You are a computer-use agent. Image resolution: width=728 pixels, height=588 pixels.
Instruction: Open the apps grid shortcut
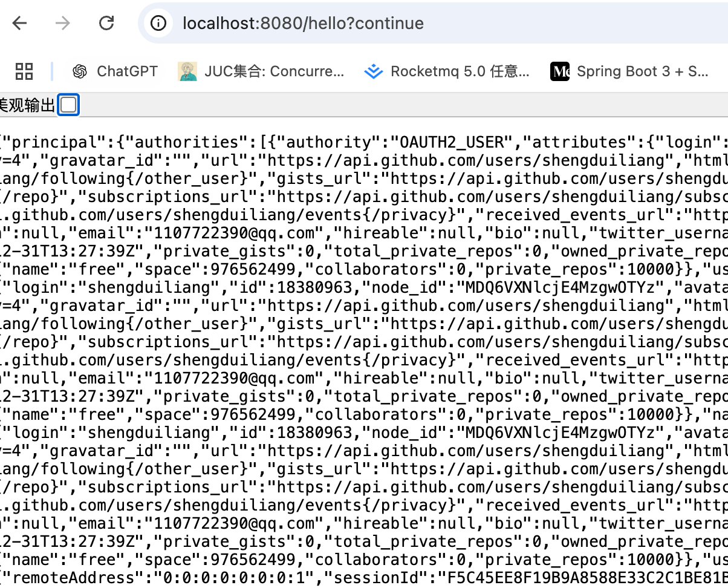[x=24, y=71]
